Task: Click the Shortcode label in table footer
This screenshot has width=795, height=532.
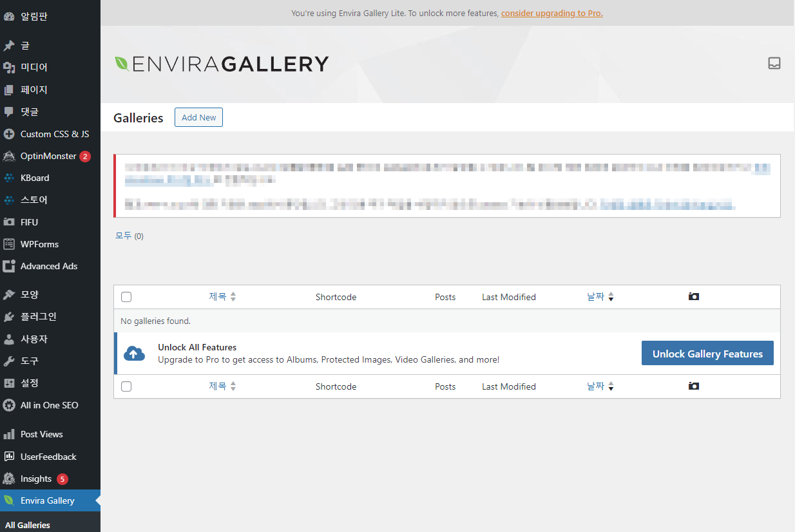Action: coord(336,386)
